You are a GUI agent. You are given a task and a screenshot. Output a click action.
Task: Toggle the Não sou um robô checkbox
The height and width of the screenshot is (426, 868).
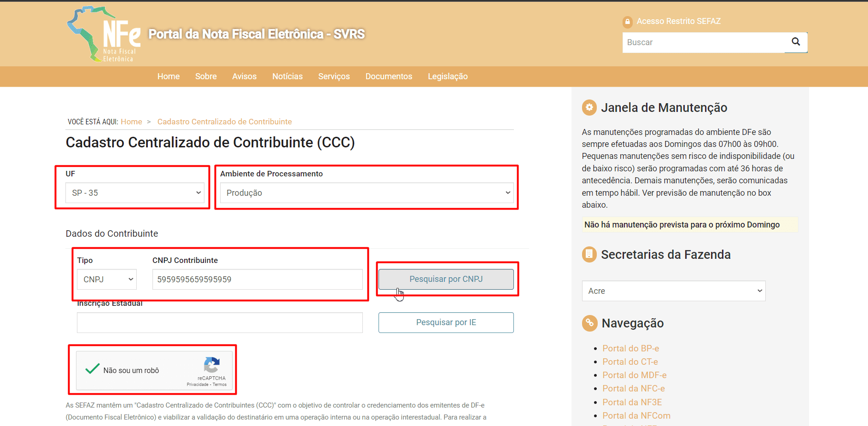click(93, 369)
